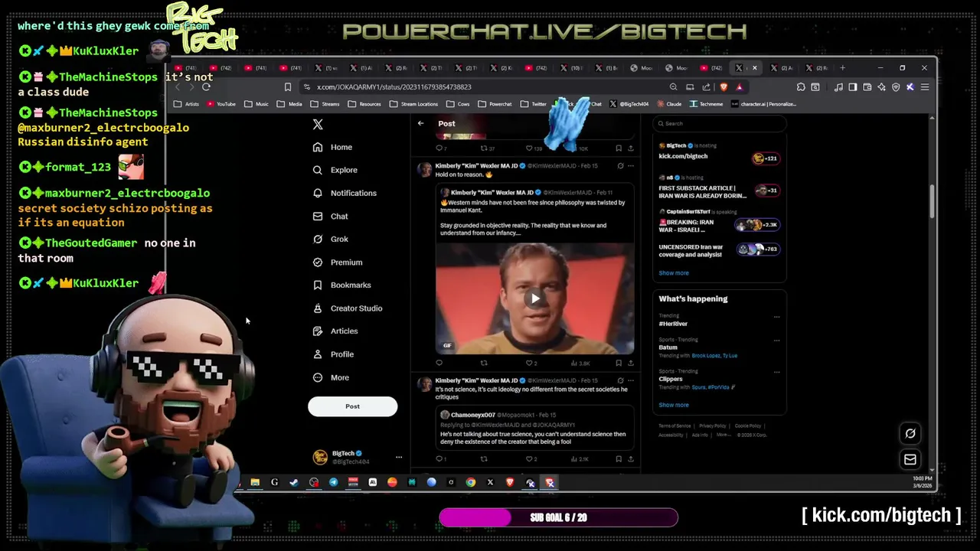Bookmark the 'It's not science' tweet
Viewport: 980px width, 551px height.
619,459
